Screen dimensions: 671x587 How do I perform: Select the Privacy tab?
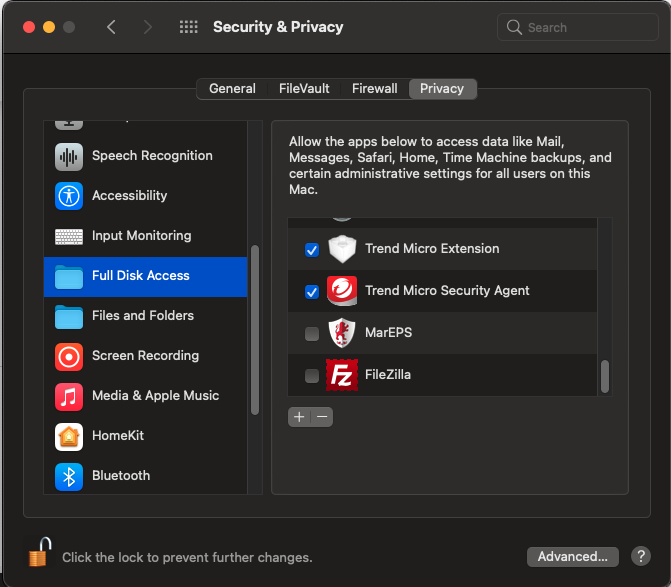[442, 89]
